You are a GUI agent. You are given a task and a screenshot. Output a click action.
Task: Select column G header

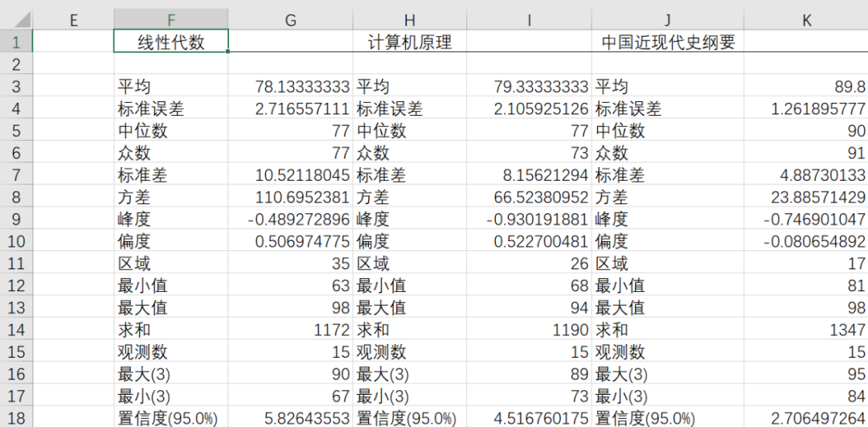pyautogui.click(x=291, y=19)
